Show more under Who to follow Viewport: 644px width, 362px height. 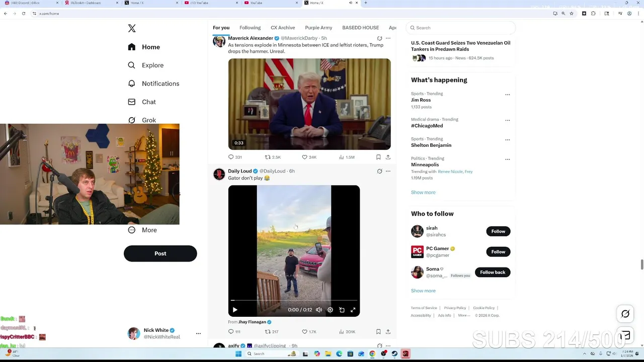423,291
